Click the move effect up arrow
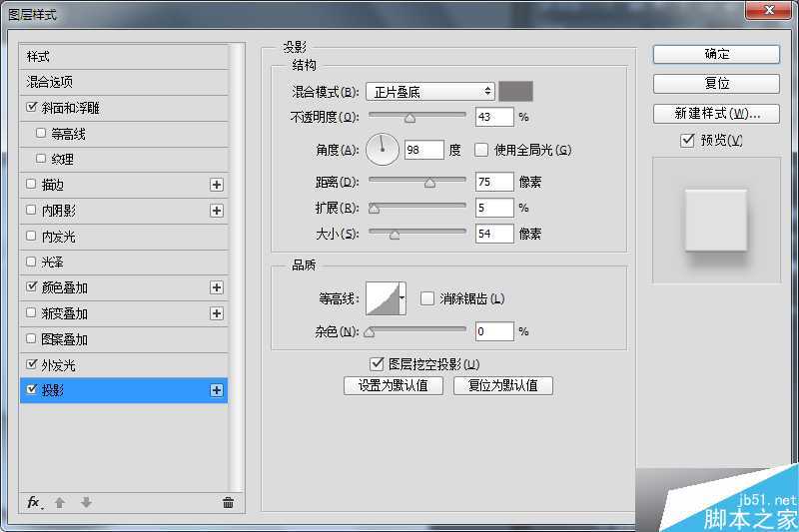The height and width of the screenshot is (532, 799). (x=60, y=503)
